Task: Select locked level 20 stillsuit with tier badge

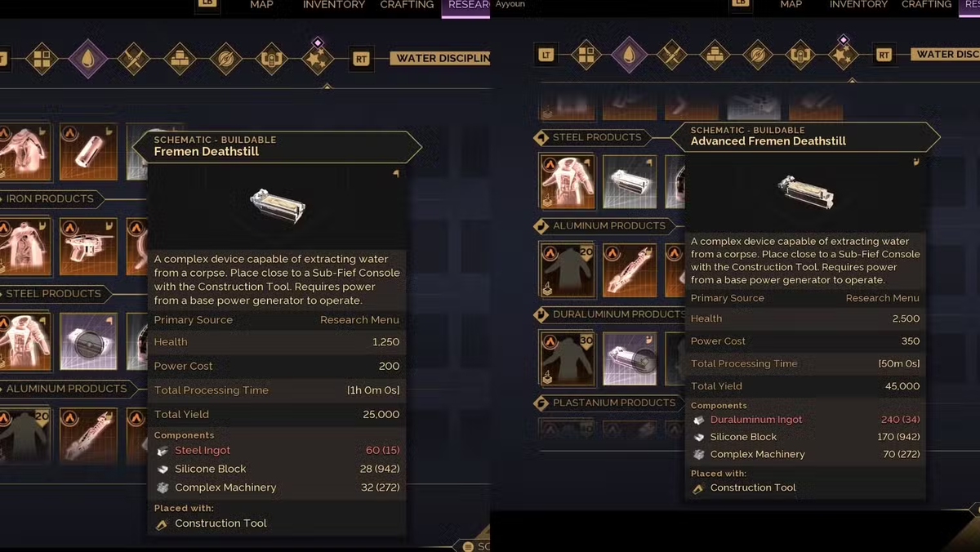Action: (x=568, y=269)
